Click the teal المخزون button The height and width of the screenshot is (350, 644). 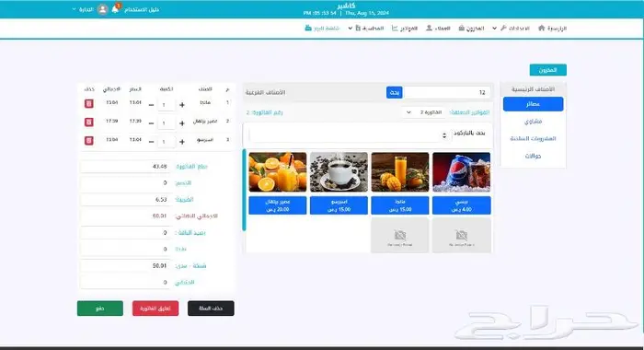(x=548, y=70)
